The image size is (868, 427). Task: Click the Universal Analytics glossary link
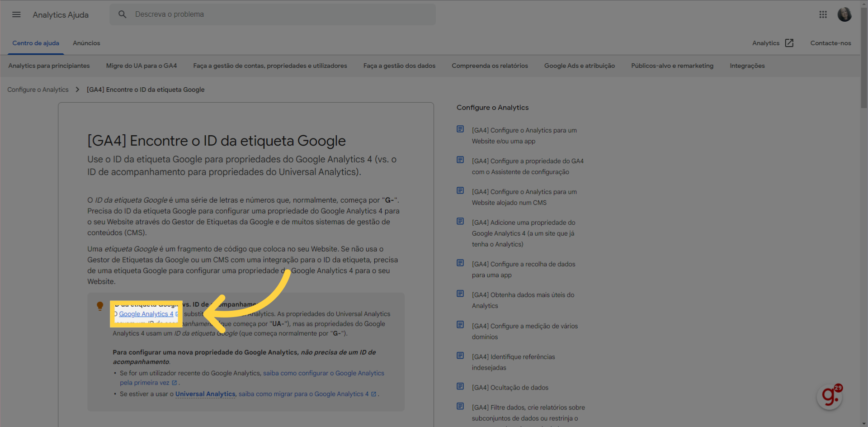[x=205, y=394]
